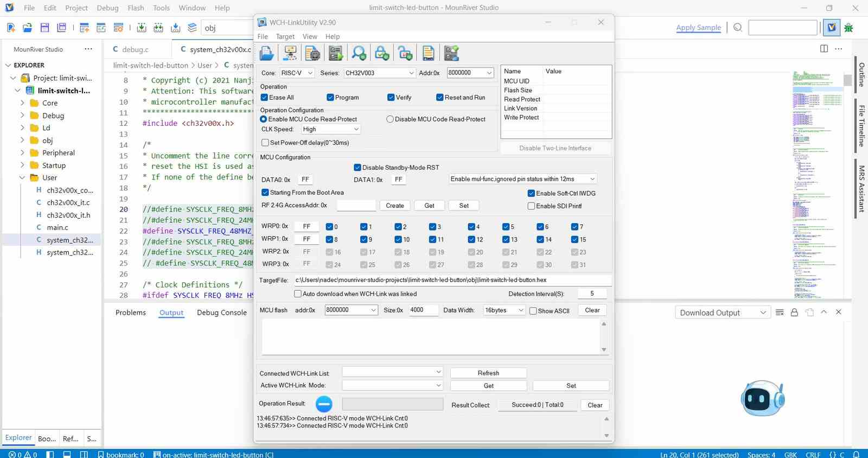Click the search magnifier icon in MounRiver toolbar
This screenshot has height=458, width=868.
point(738,27)
